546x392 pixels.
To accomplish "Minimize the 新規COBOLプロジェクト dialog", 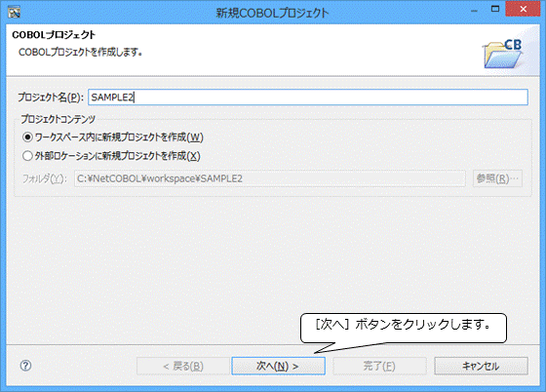I will click(x=474, y=11).
